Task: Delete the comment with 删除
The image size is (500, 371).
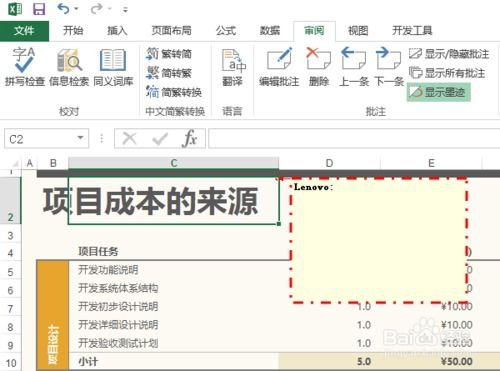Action: pos(319,67)
